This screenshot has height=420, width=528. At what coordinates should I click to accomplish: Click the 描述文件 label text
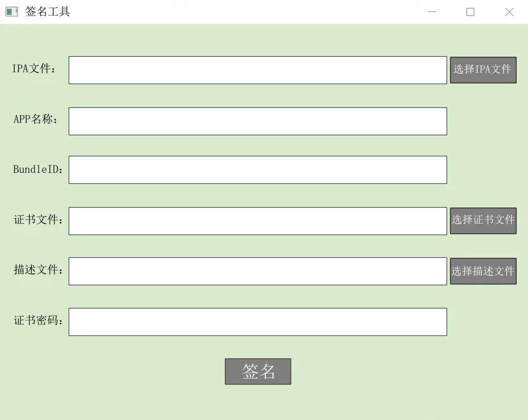[39, 270]
